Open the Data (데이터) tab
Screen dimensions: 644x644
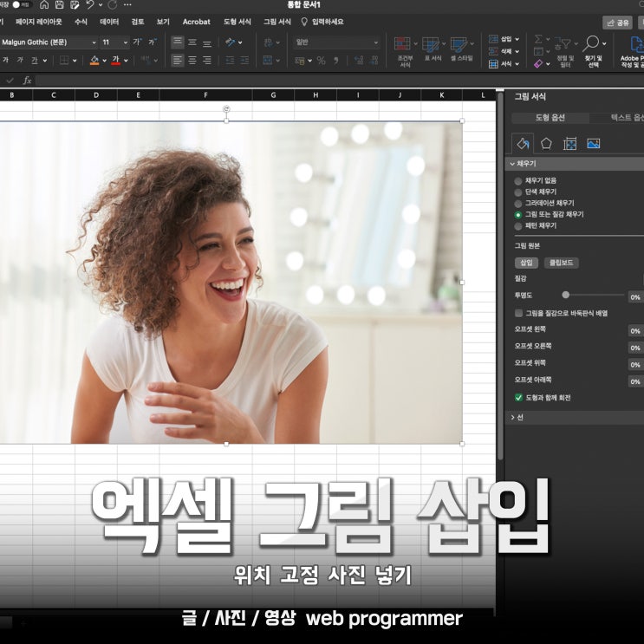[109, 22]
